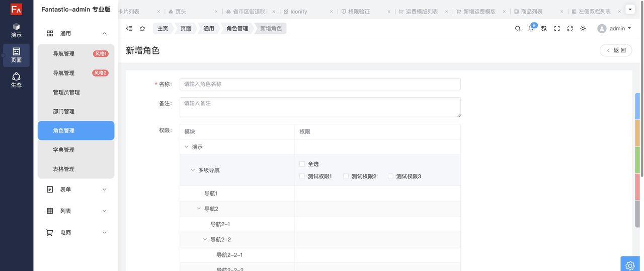
Task: Click the 表单 form icon in sidebar
Action: 50,189
